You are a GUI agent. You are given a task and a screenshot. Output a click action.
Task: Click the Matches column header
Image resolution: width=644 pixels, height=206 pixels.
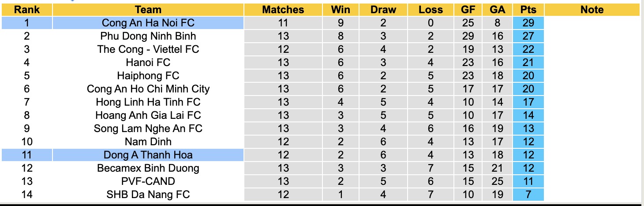click(283, 10)
